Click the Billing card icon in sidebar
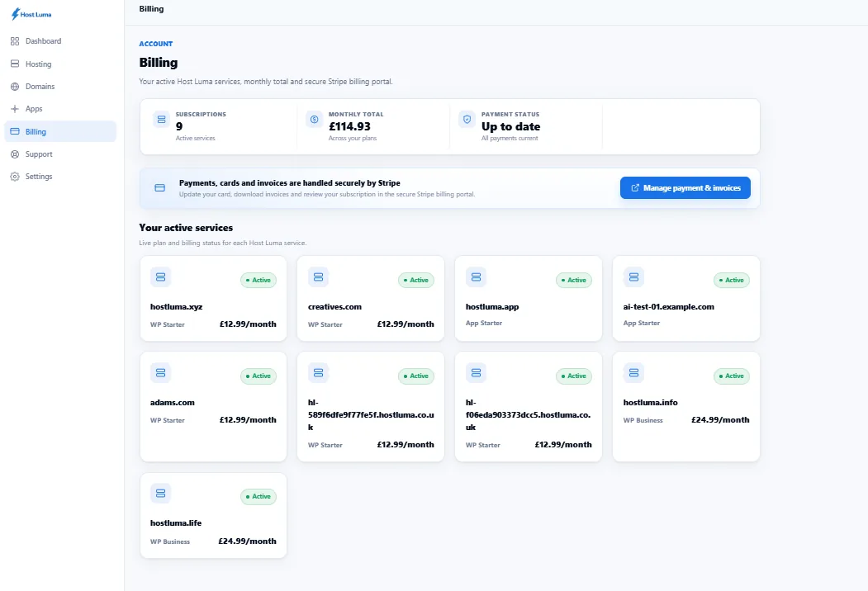The height and width of the screenshot is (591, 868). point(15,132)
